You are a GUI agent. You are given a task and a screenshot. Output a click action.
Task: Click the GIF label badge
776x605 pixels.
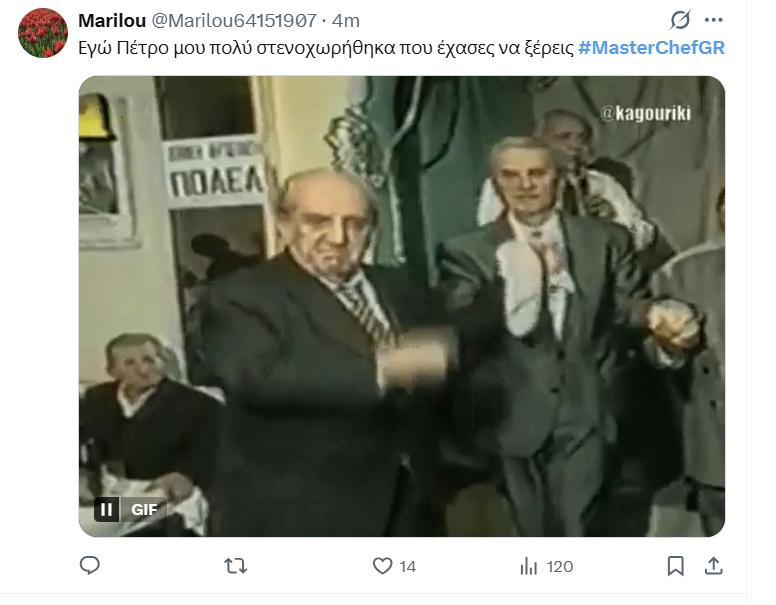point(144,509)
